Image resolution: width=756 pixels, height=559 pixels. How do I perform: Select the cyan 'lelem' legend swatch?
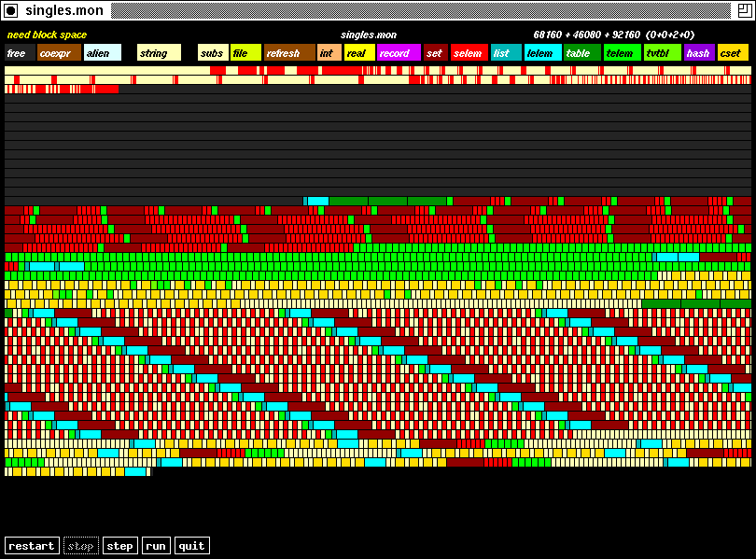[x=542, y=53]
